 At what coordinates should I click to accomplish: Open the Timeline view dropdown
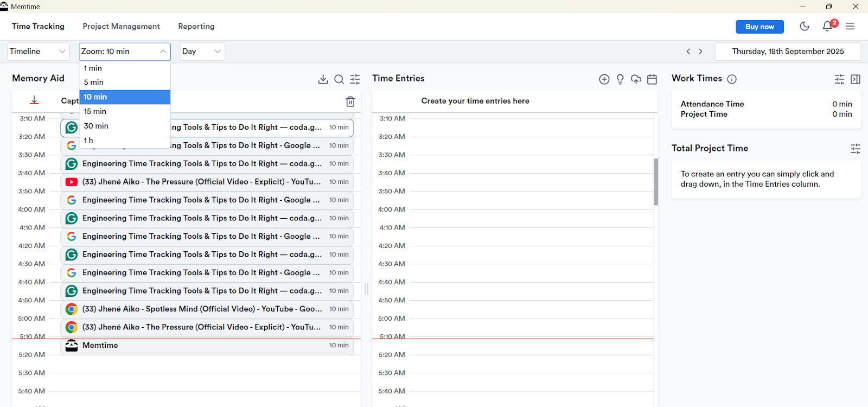39,52
